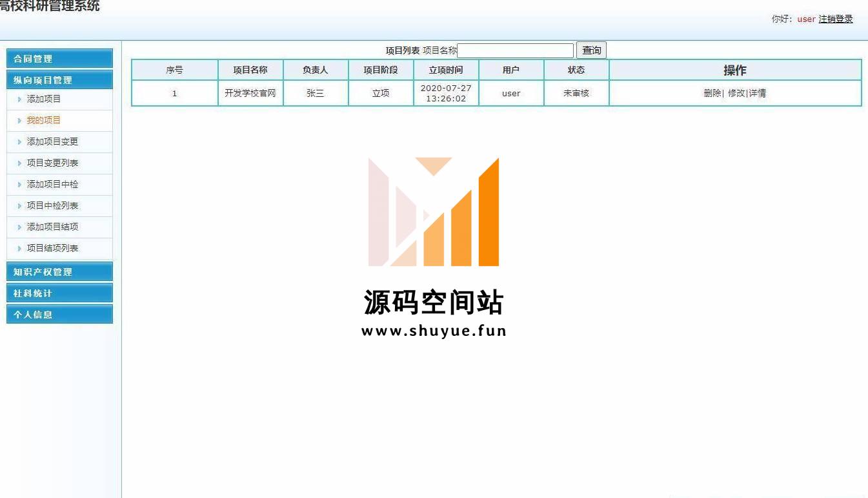
Task: Edit the 开发学校官网 project via 修改
Action: tap(736, 93)
